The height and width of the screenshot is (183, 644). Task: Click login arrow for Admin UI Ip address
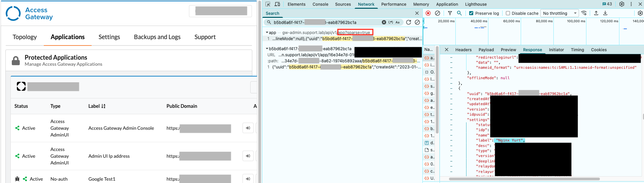pos(248,156)
